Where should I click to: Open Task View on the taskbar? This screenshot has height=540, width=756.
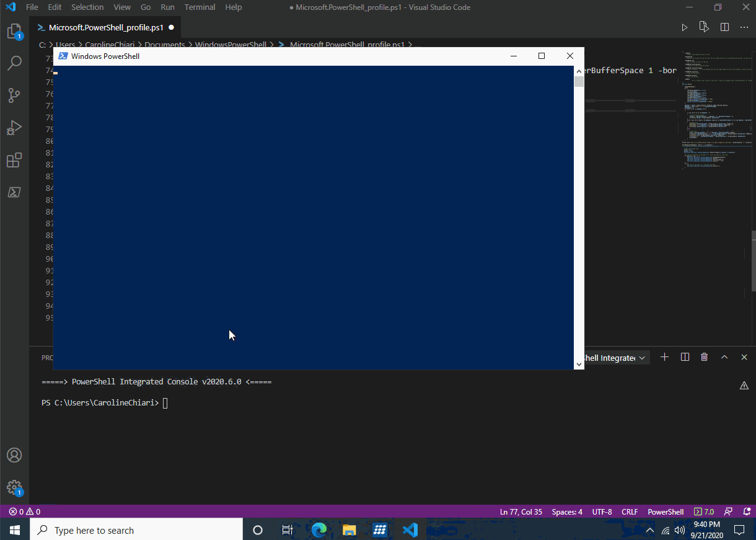(x=288, y=530)
